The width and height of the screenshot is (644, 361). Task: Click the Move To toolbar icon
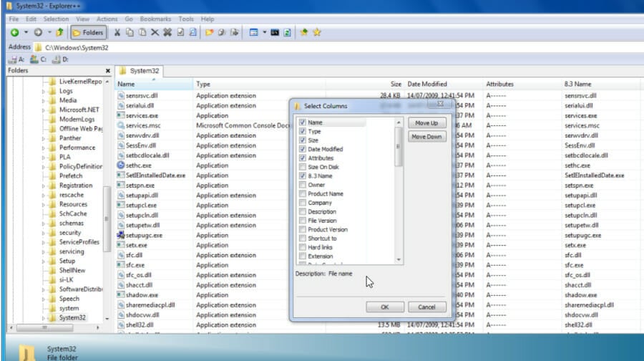pyautogui.click(x=235, y=32)
